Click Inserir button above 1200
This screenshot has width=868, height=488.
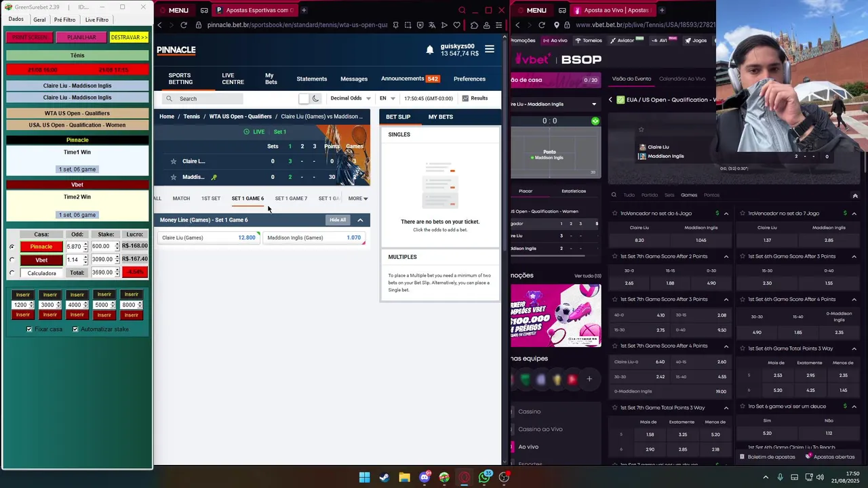tap(23, 294)
